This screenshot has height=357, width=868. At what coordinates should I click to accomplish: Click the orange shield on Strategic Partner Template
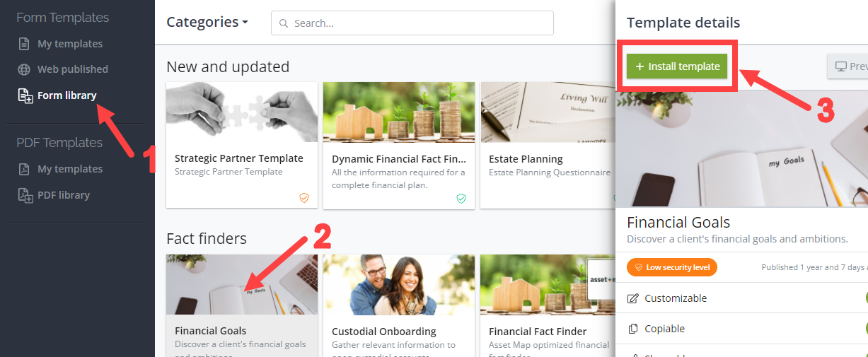pos(304,199)
